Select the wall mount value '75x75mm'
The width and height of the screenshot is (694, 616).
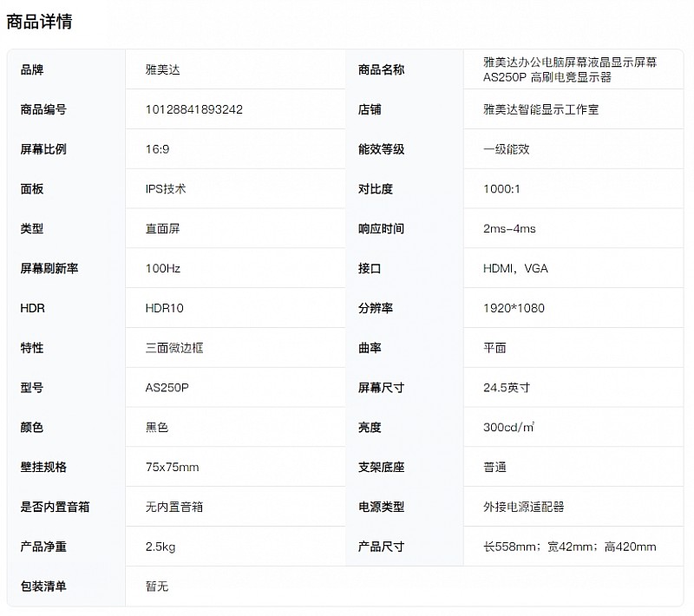[172, 467]
